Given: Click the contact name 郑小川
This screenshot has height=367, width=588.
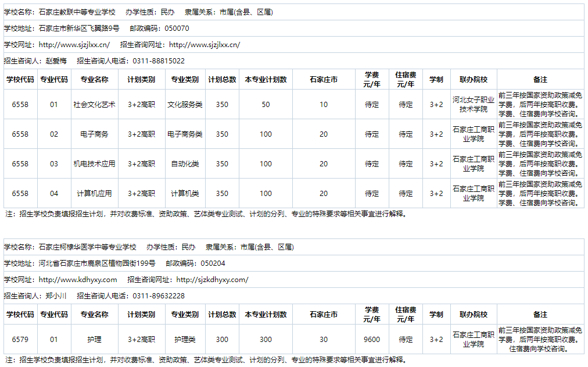Looking at the screenshot, I should [x=56, y=296].
